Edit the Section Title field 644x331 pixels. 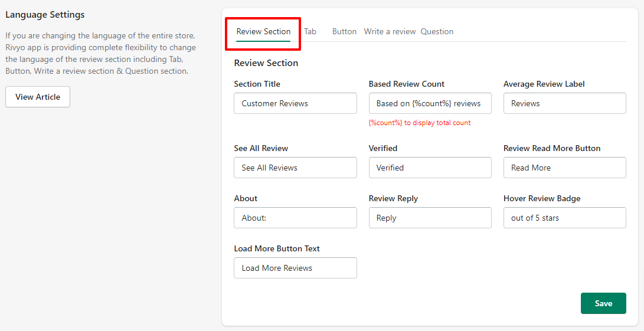(x=295, y=103)
